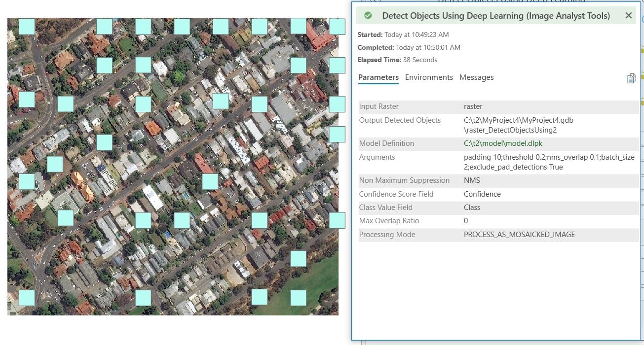The width and height of the screenshot is (644, 345).
Task: Click the 'Class' field value
Action: tap(472, 207)
